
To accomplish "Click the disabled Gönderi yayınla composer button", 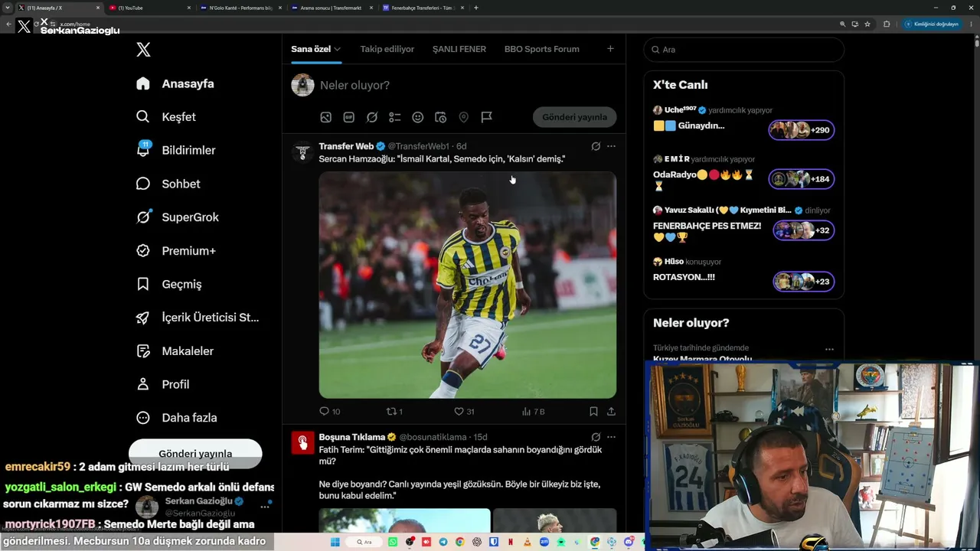I will (x=574, y=117).
